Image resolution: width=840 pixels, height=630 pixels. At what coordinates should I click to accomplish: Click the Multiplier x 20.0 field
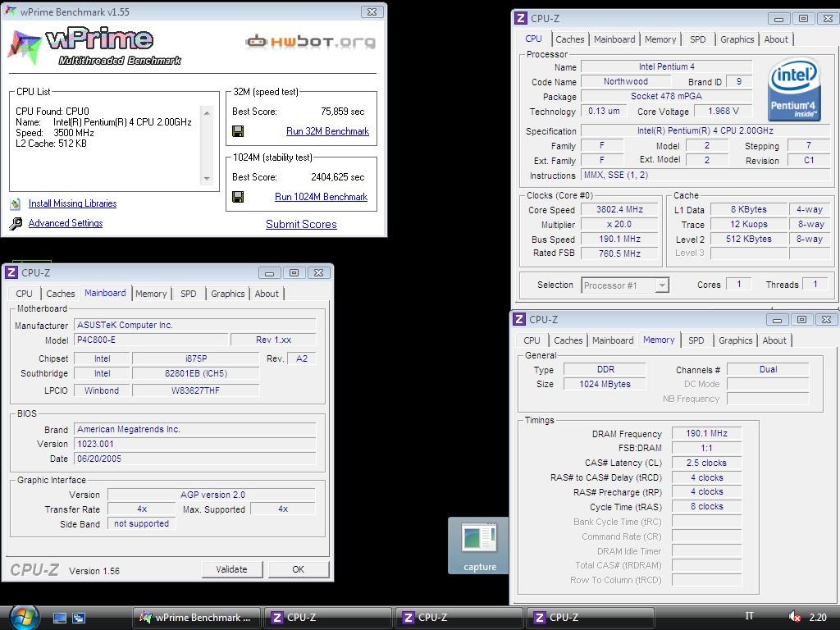(x=619, y=225)
